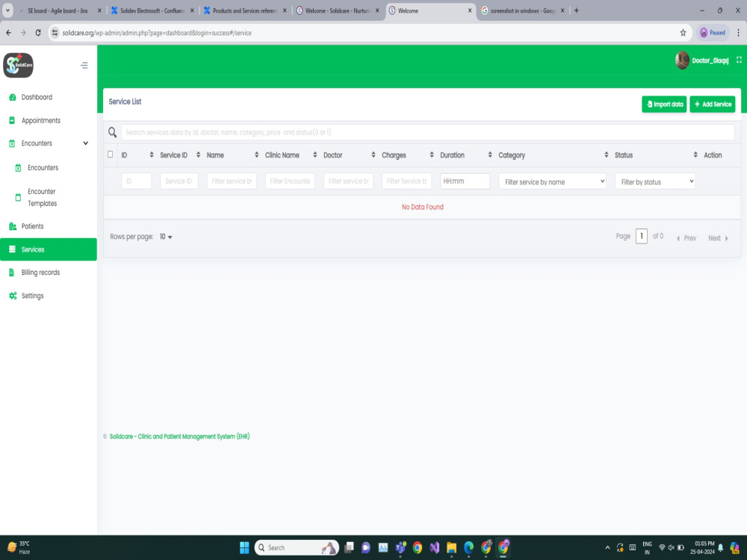Image resolution: width=747 pixels, height=560 pixels.
Task: Click the Add Service button
Action: click(x=712, y=105)
